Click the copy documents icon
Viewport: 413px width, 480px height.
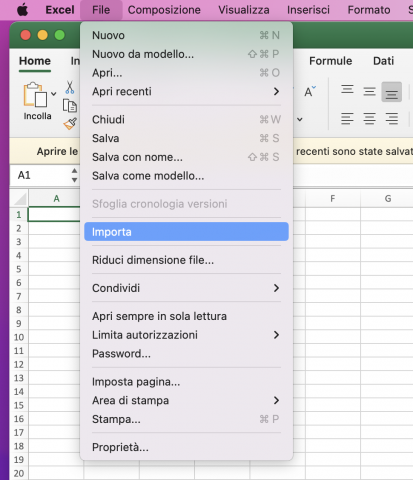point(70,106)
